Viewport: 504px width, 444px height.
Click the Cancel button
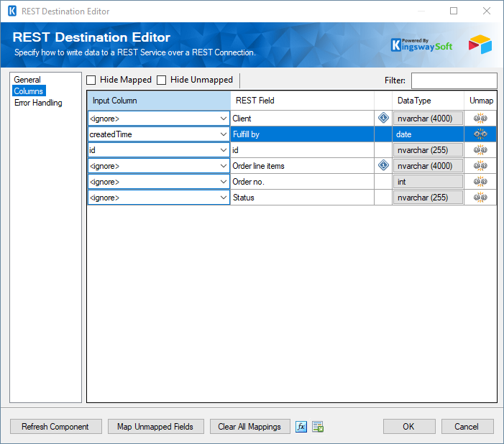point(467,427)
